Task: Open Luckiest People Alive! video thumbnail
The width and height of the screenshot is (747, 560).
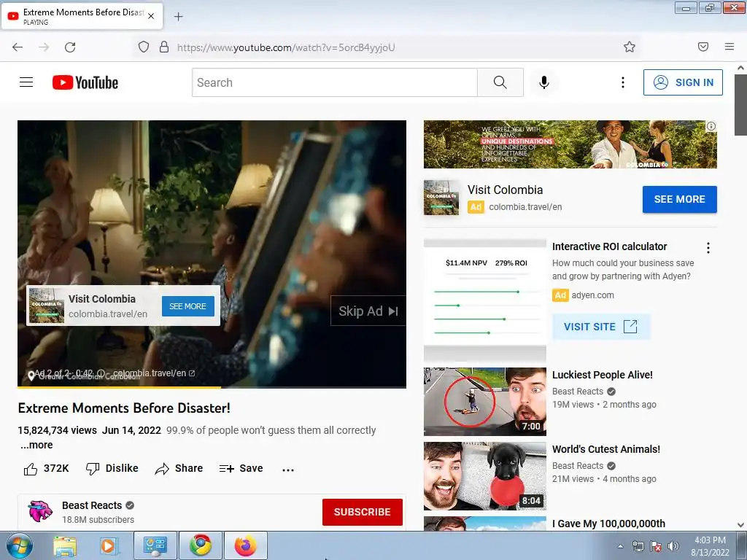Action: [485, 402]
